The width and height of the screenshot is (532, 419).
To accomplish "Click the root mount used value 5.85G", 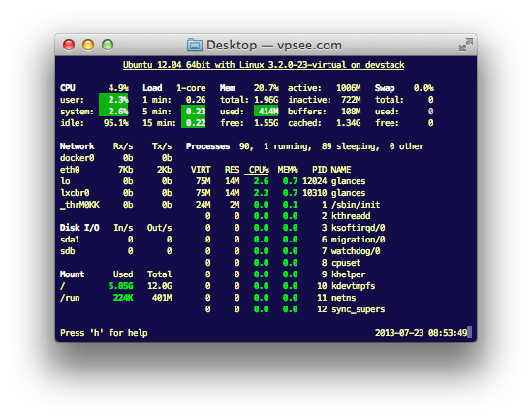I will (121, 286).
